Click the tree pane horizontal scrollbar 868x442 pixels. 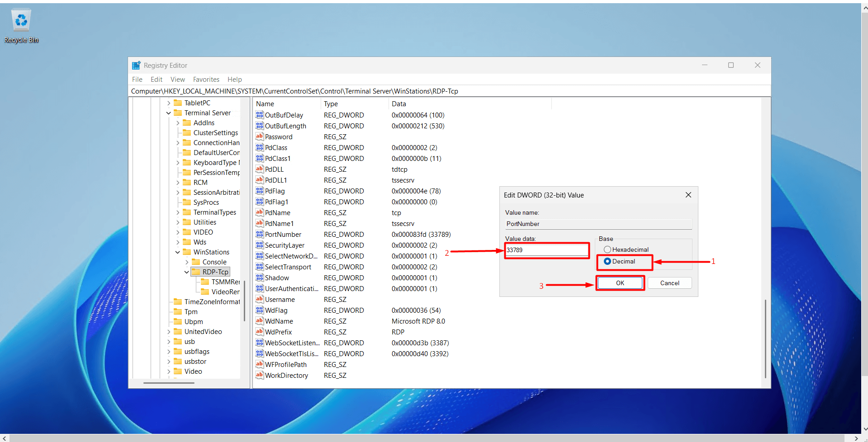(169, 383)
